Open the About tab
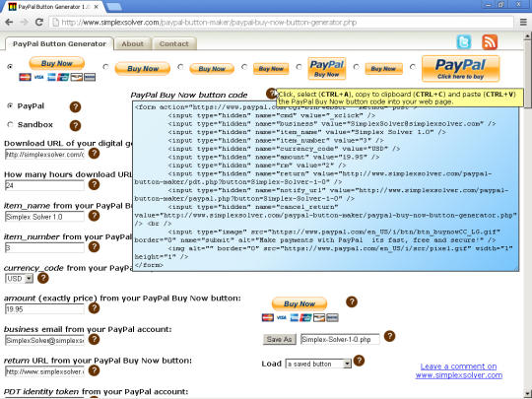This screenshot has width=532, height=399. tap(132, 43)
